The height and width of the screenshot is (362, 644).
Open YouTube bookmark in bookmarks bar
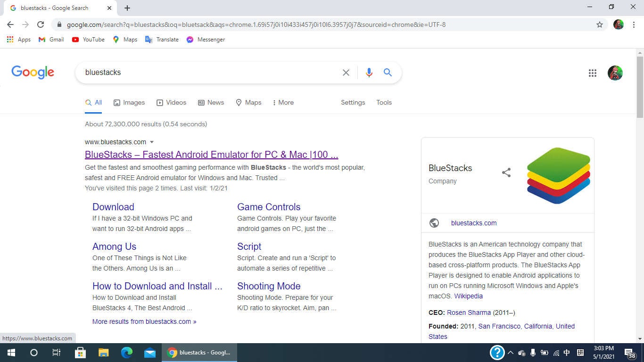point(88,40)
